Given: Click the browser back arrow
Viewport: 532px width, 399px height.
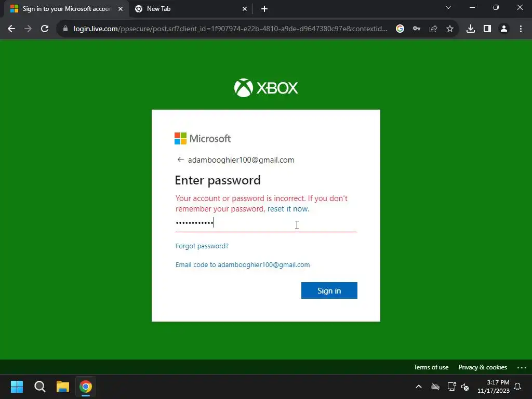Looking at the screenshot, I should click(x=11, y=29).
